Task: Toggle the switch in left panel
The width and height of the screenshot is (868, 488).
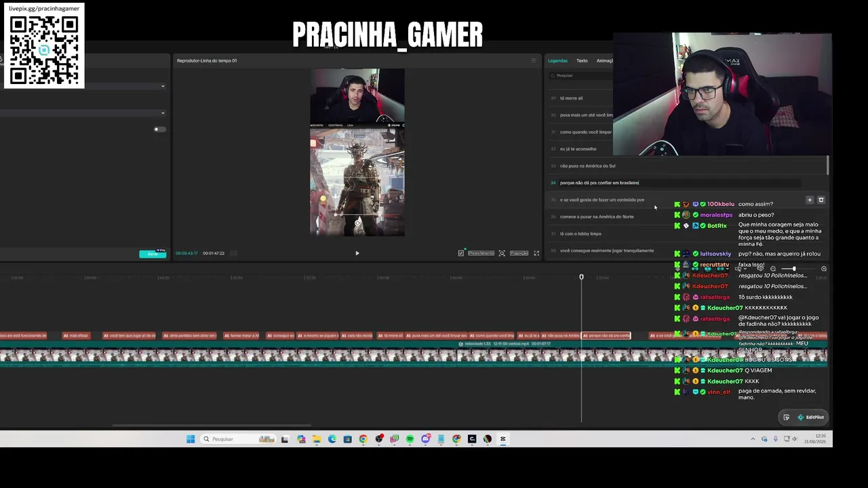Action: tap(159, 129)
